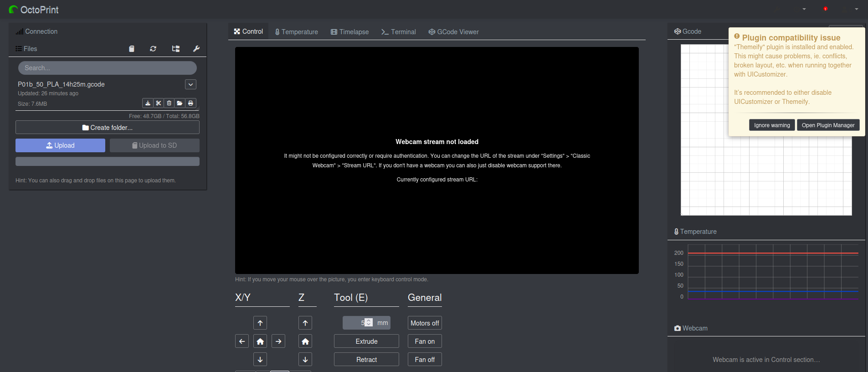Home the X/Y axes
The height and width of the screenshot is (372, 868).
coord(260,341)
